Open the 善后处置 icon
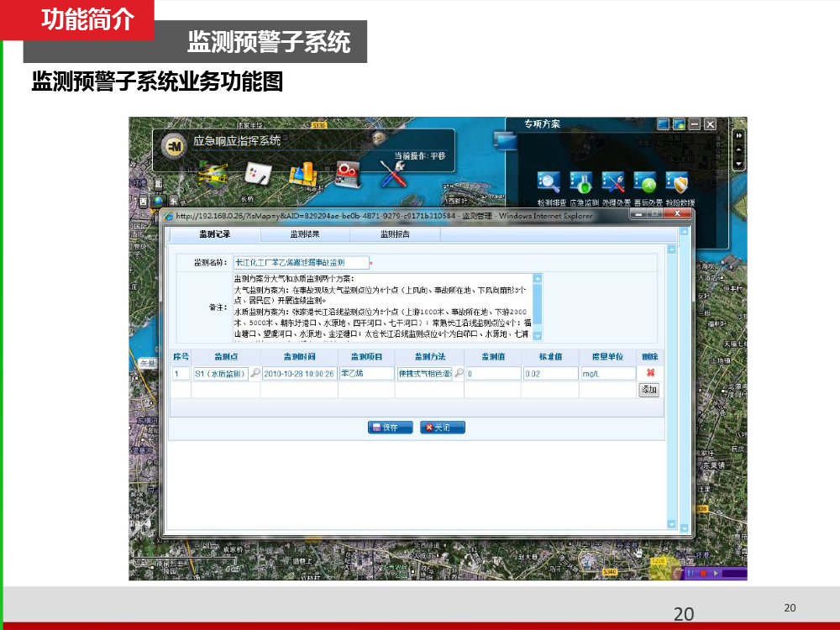This screenshot has height=630, width=840. 645,182
